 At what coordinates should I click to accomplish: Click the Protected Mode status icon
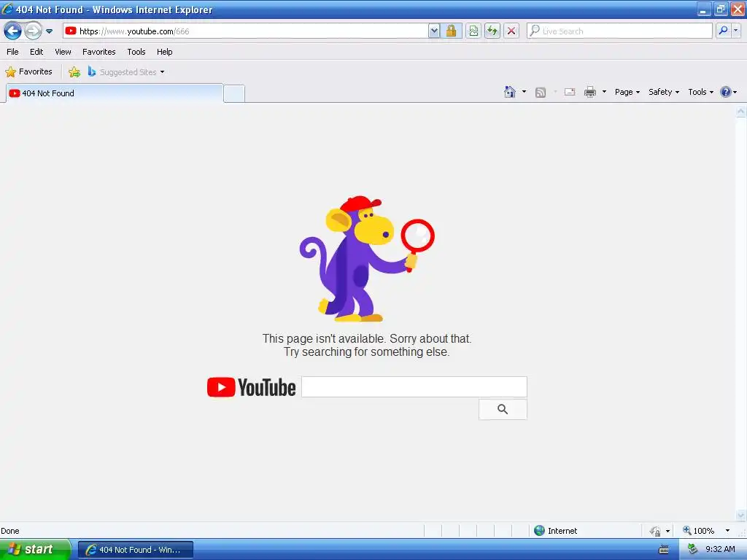pyautogui.click(x=656, y=531)
